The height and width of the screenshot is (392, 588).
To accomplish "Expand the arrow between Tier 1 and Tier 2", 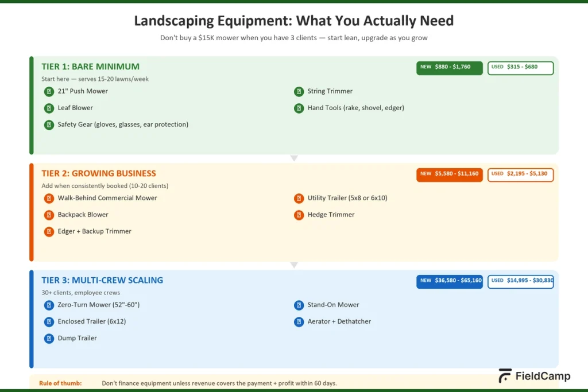I will [x=294, y=157].
